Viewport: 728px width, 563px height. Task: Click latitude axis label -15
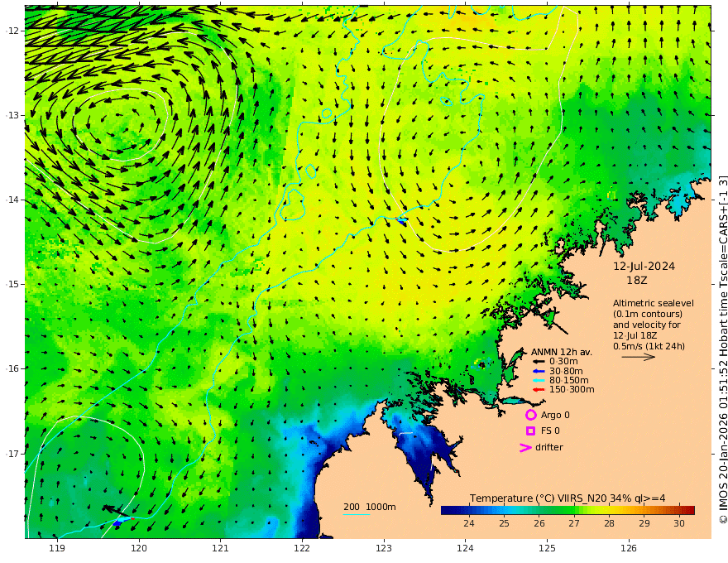(12, 285)
